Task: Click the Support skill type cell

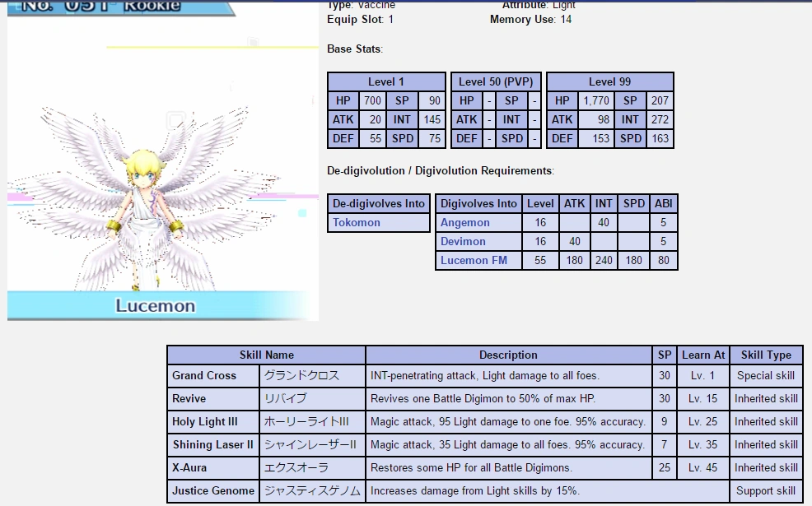Action: (766, 490)
